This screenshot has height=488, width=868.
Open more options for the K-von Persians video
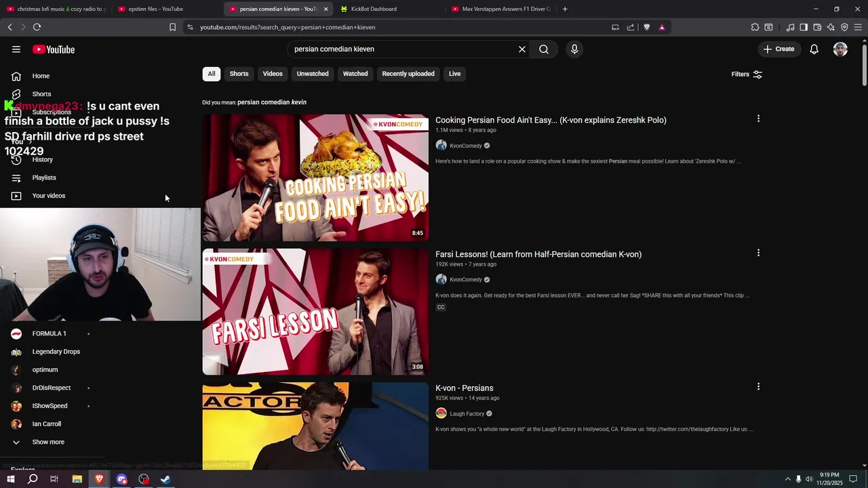(x=758, y=386)
